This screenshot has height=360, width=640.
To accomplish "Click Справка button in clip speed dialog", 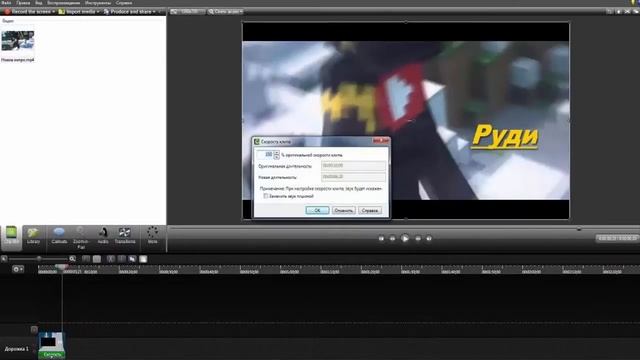I will tap(370, 210).
